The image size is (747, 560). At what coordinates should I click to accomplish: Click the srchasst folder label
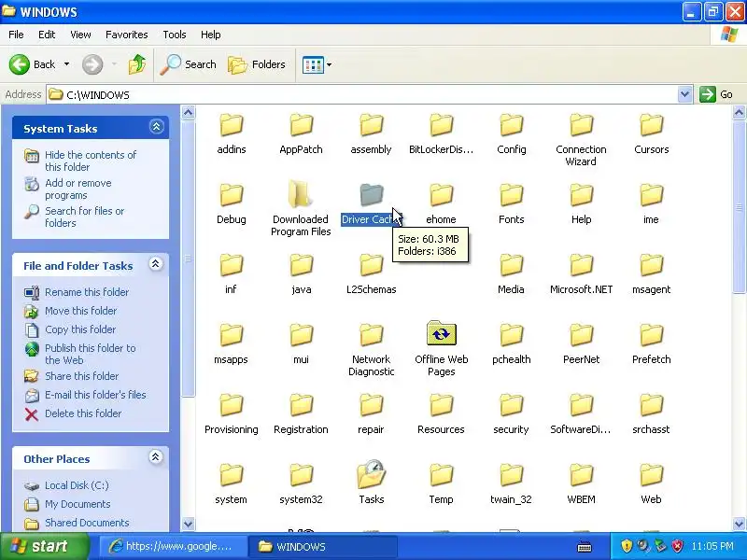tap(651, 429)
